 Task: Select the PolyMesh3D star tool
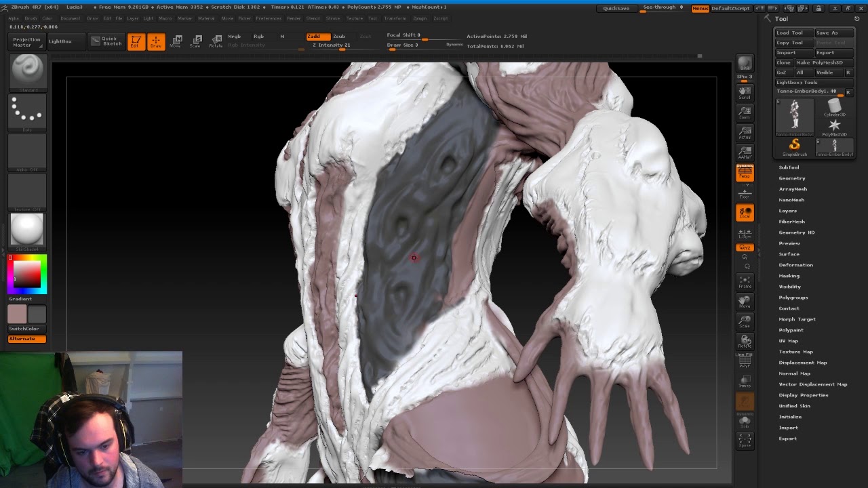(834, 127)
